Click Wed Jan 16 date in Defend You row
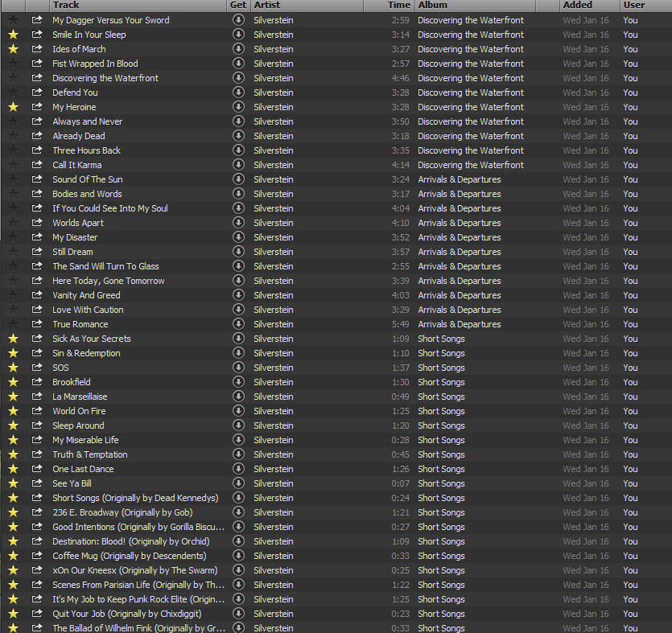Image resolution: width=672 pixels, height=633 pixels. (585, 92)
